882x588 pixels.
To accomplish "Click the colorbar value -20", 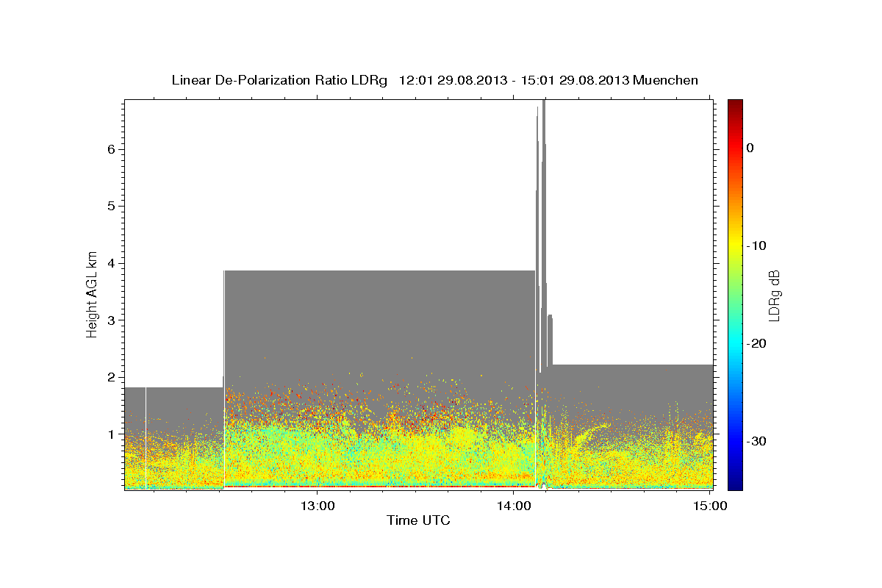I will (757, 343).
